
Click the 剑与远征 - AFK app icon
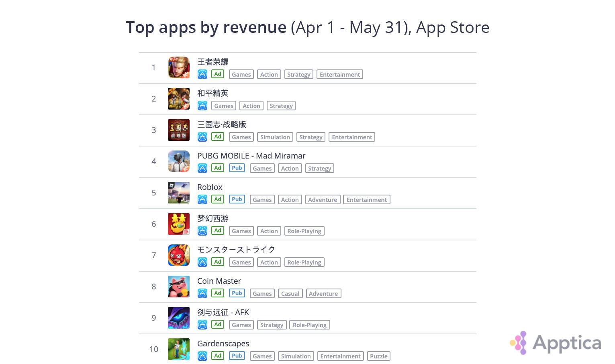pyautogui.click(x=178, y=318)
